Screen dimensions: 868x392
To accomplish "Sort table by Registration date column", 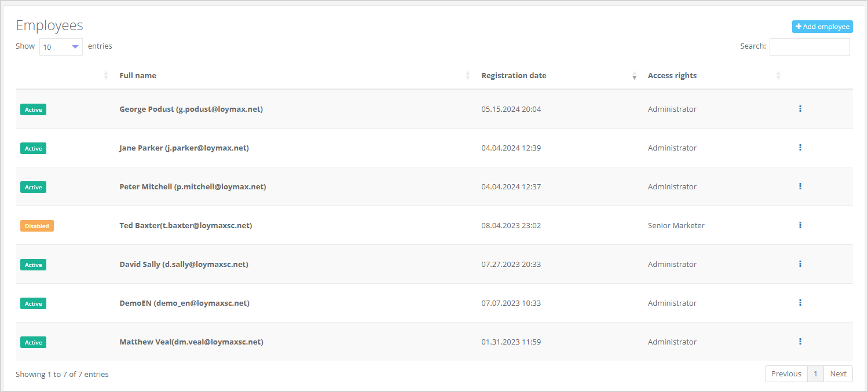I will pos(514,75).
